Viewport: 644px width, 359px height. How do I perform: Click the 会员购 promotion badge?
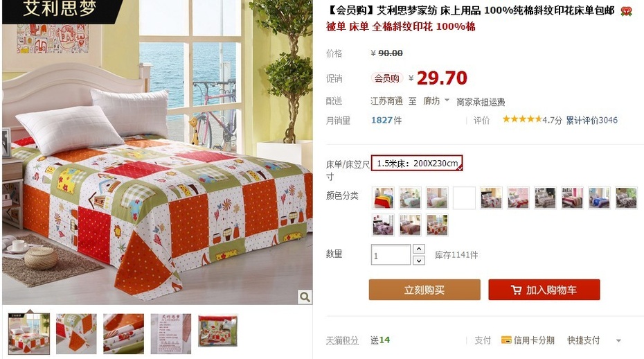point(386,78)
